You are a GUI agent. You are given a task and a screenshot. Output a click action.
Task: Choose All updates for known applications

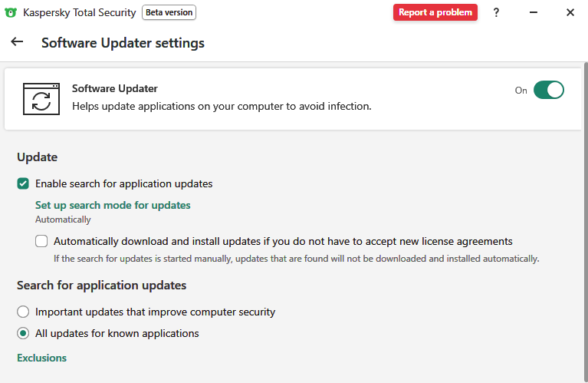(x=23, y=333)
